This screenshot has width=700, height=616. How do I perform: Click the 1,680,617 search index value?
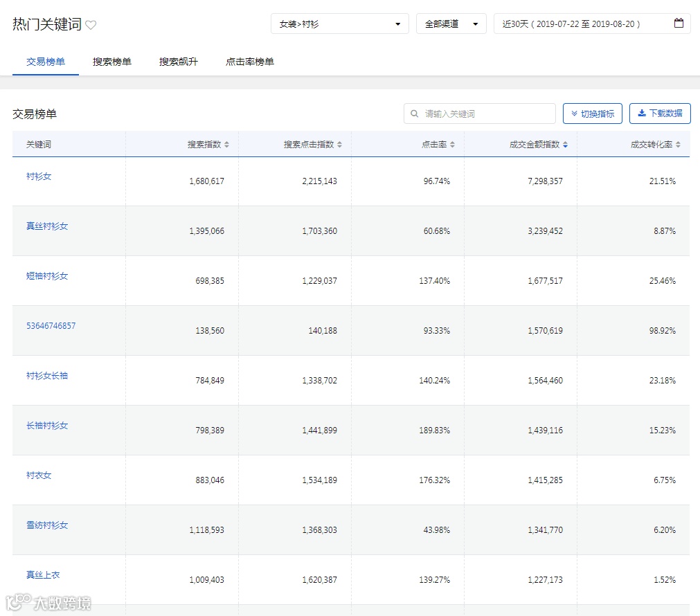(x=207, y=181)
